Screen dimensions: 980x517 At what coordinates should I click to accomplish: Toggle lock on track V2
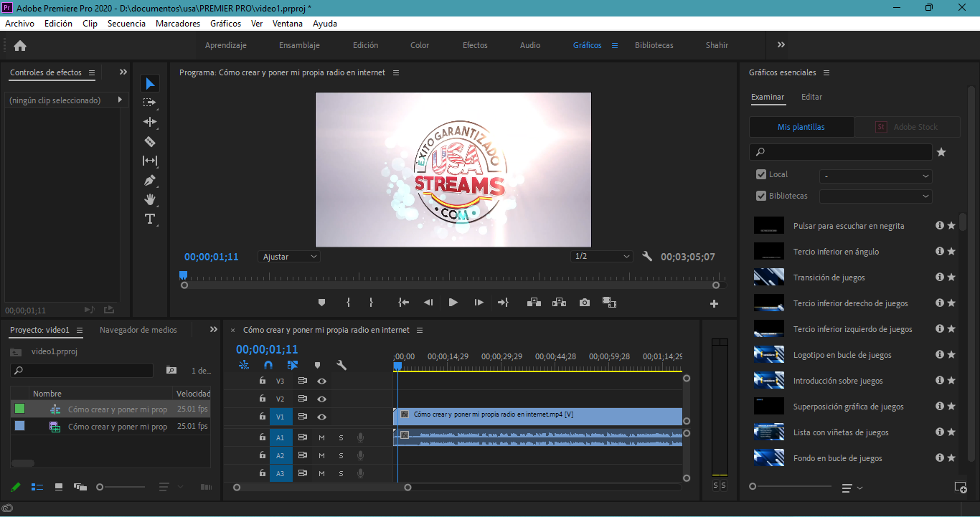[x=263, y=399]
